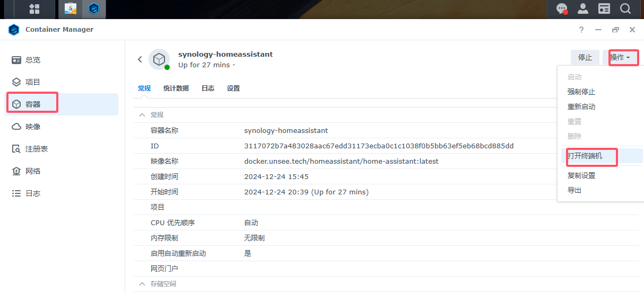Click the disabled 重置 menu entry
Viewport: 644px width, 294px height.
pos(575,121)
